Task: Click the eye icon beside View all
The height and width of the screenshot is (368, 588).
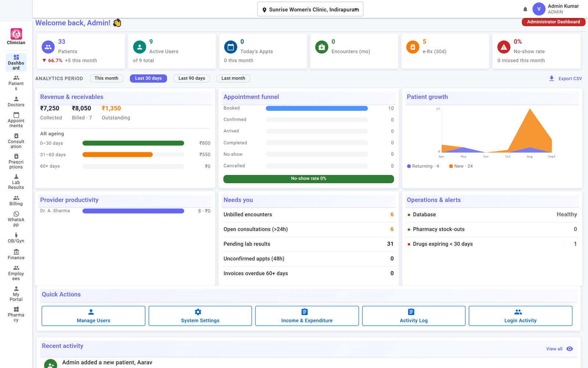Action: [570, 349]
